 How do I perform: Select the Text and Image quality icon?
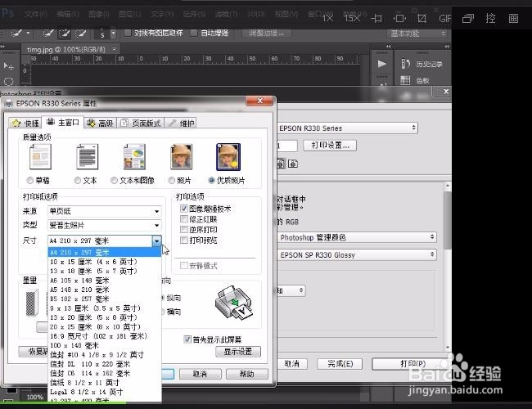click(134, 156)
